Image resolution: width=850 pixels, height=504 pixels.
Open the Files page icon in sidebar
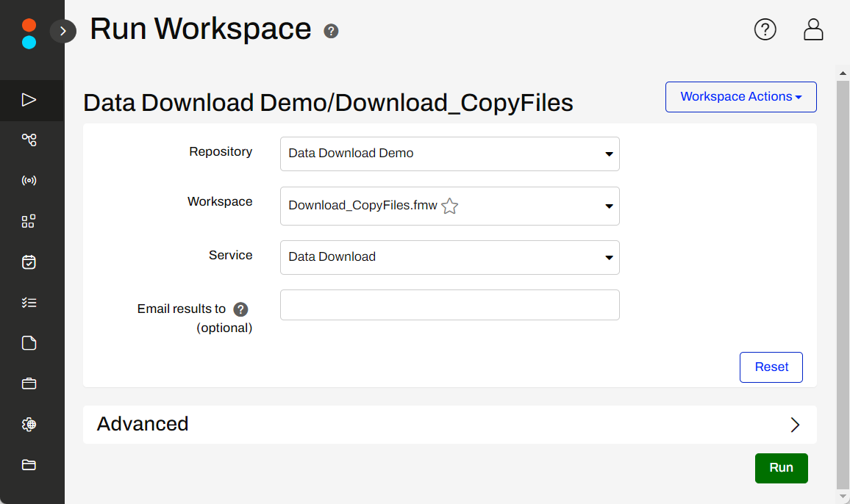click(29, 342)
